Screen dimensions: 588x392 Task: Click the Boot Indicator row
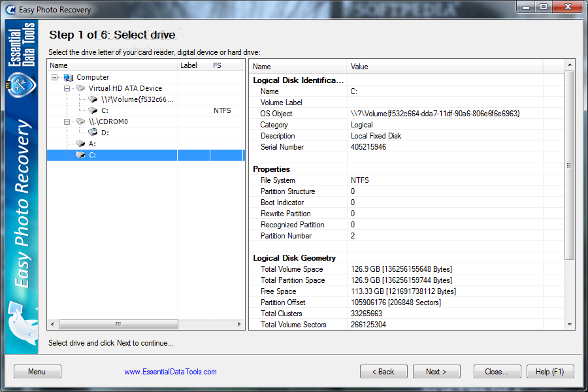[406, 203]
